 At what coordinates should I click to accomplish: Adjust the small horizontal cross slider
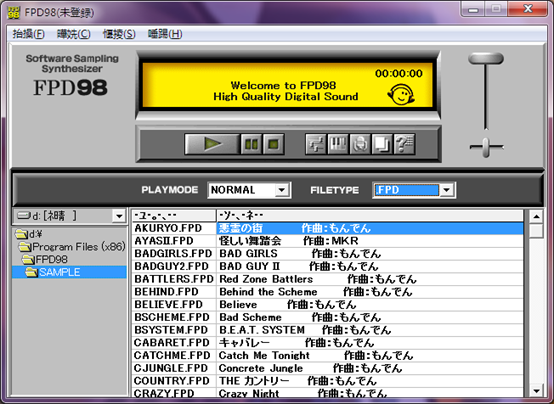(487, 147)
